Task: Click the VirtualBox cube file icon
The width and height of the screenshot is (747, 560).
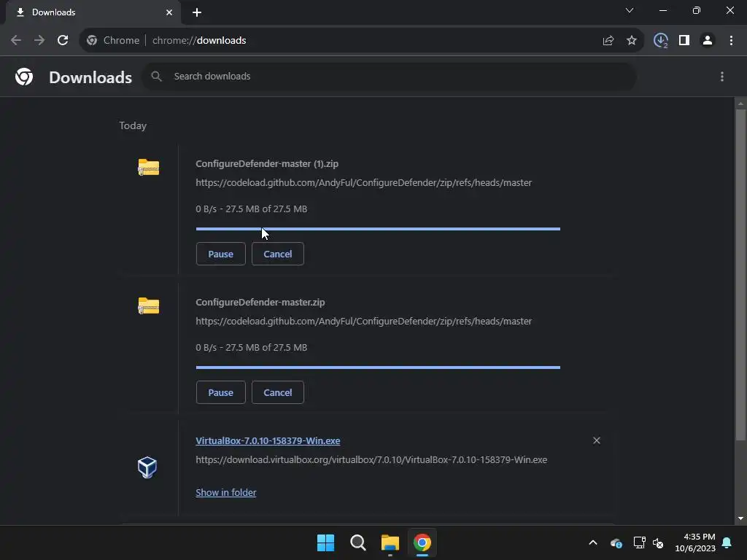Action: [x=147, y=467]
